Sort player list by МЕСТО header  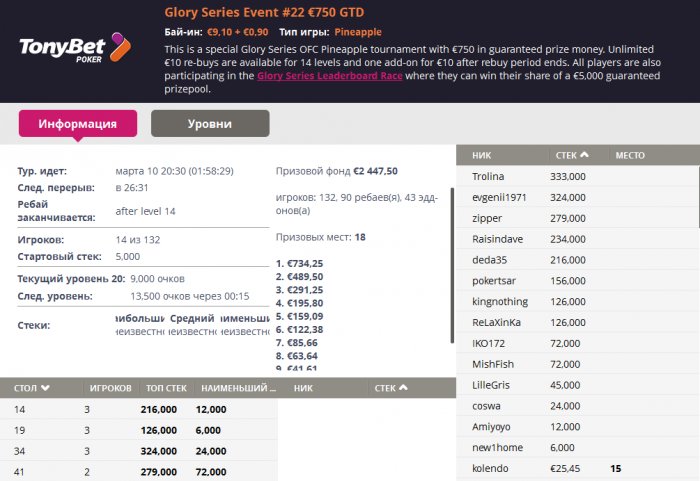pyautogui.click(x=630, y=155)
